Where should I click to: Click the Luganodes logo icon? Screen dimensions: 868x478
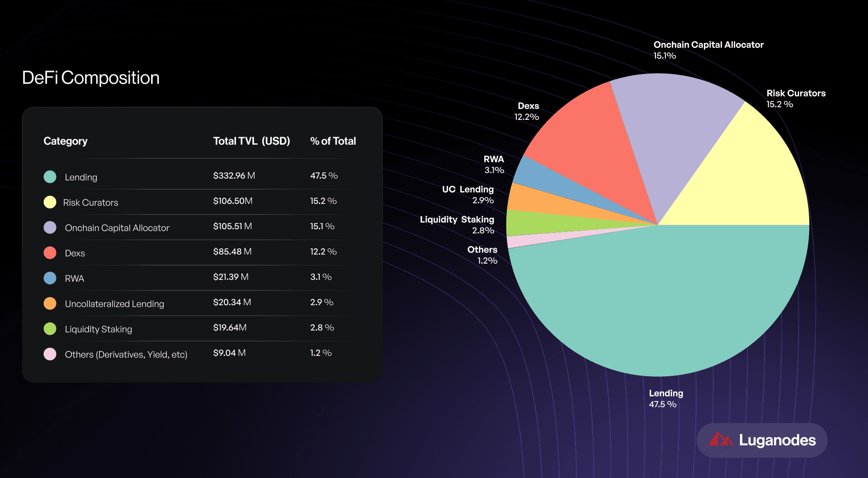coord(721,440)
